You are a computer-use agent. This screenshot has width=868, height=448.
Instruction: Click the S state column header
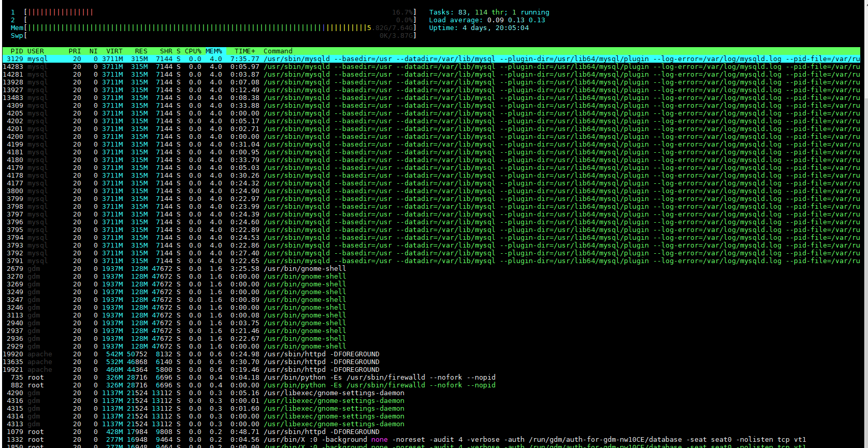click(x=179, y=51)
